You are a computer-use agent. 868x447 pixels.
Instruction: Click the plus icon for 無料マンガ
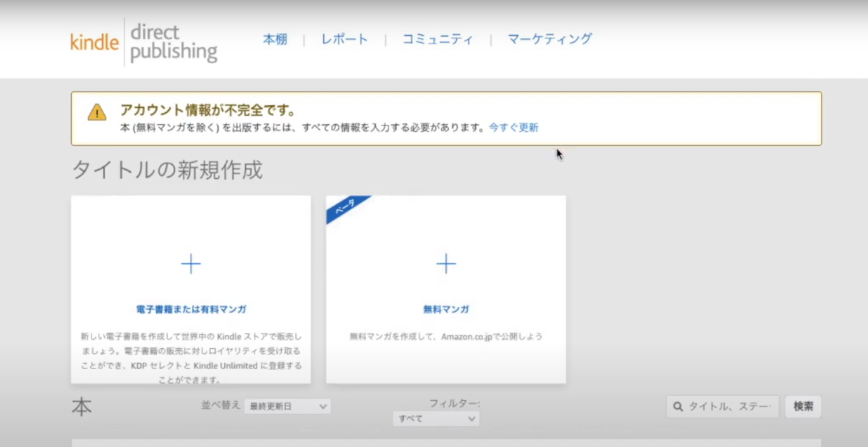click(446, 264)
